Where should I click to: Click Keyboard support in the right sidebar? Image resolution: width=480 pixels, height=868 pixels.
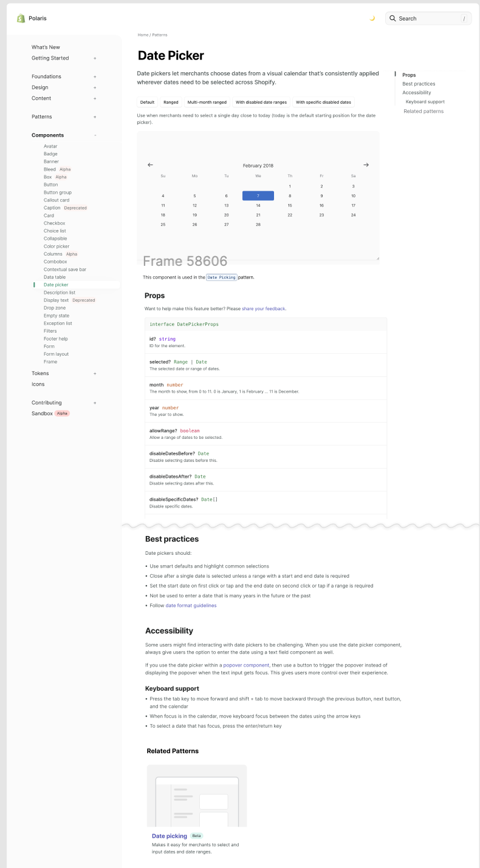(x=425, y=101)
